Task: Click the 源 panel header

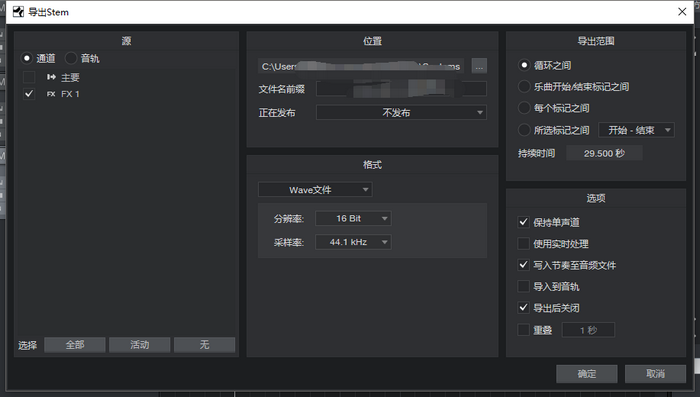Action: (126, 41)
